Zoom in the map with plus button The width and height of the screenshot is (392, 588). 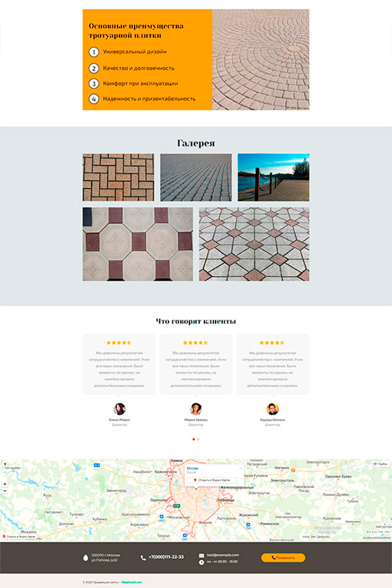4,484
